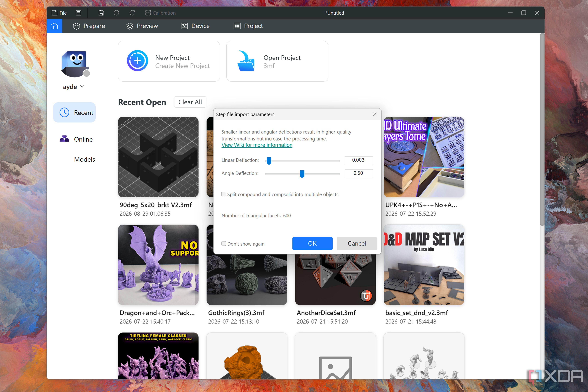Click the New Project plus icon

point(137,61)
